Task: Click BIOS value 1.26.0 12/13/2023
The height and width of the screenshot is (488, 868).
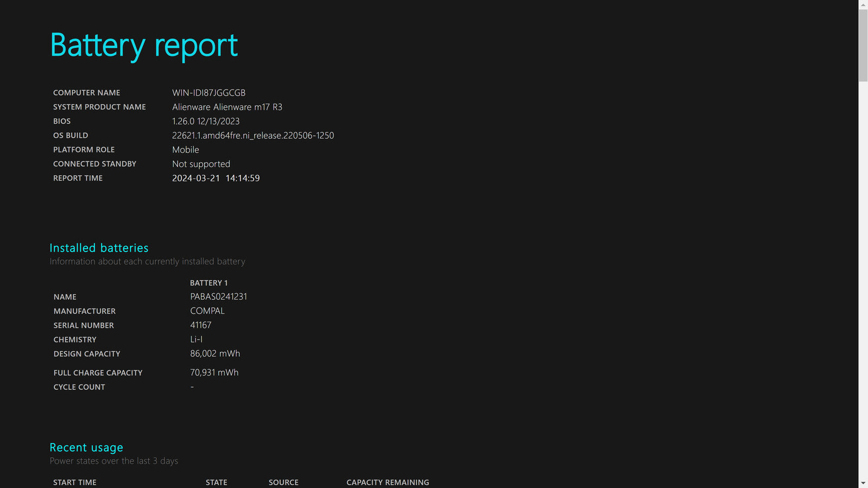Action: (206, 121)
